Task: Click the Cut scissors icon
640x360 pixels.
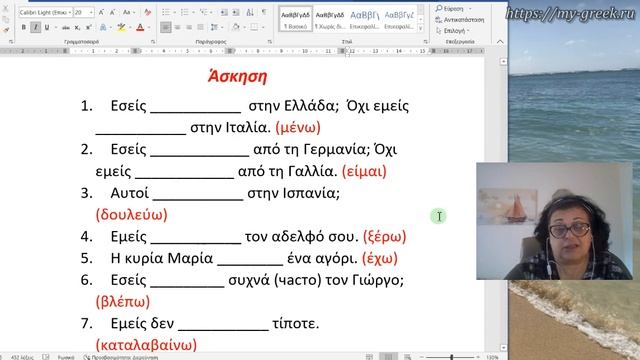Action: 6,9
